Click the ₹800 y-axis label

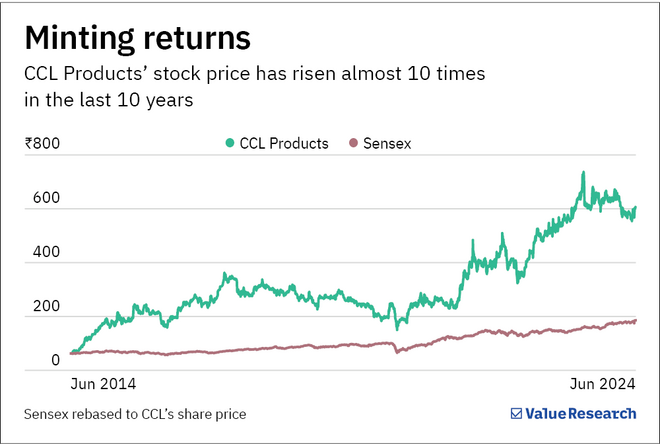pos(42,143)
